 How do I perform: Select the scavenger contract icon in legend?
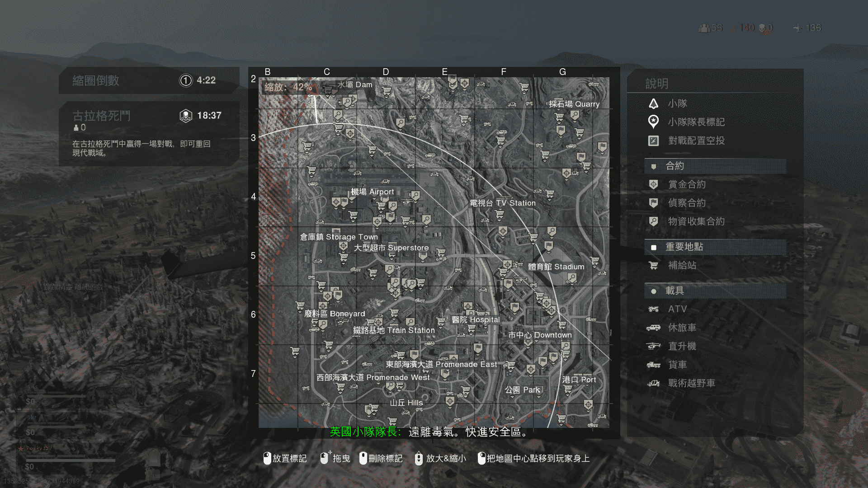click(x=653, y=221)
